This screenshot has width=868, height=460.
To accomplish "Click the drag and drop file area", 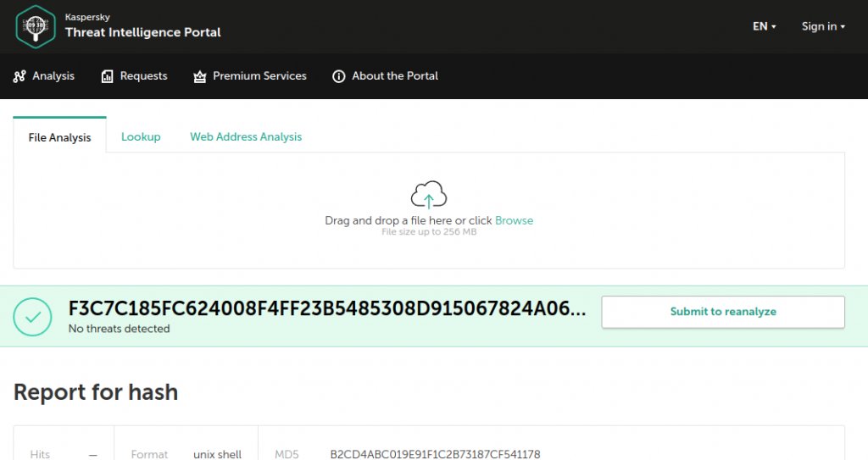I will [x=429, y=210].
